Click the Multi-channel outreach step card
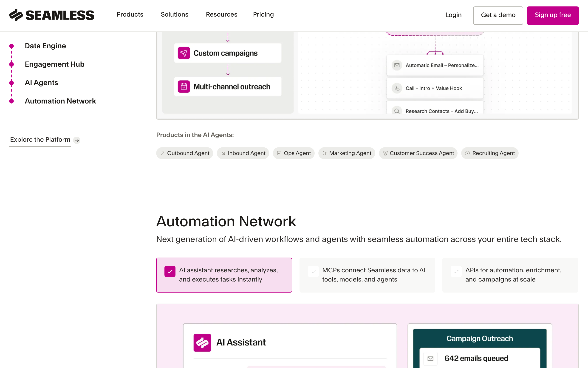588x368 pixels. point(228,87)
